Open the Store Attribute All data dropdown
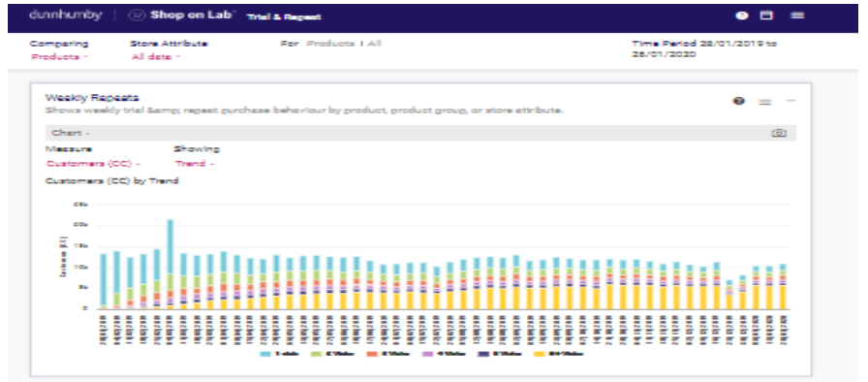Screen dimensions: 868x382 [x=156, y=57]
